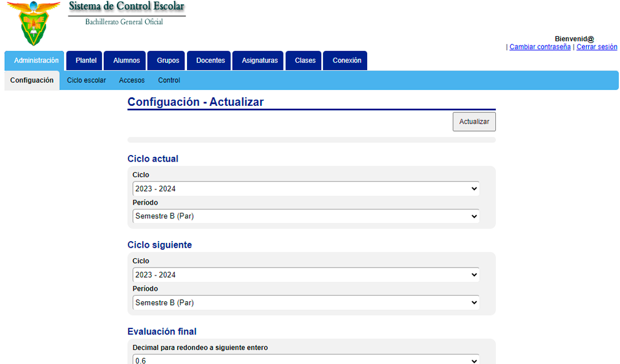Open the Decimal para redondeo dropdown
The image size is (620, 364).
[x=306, y=359]
